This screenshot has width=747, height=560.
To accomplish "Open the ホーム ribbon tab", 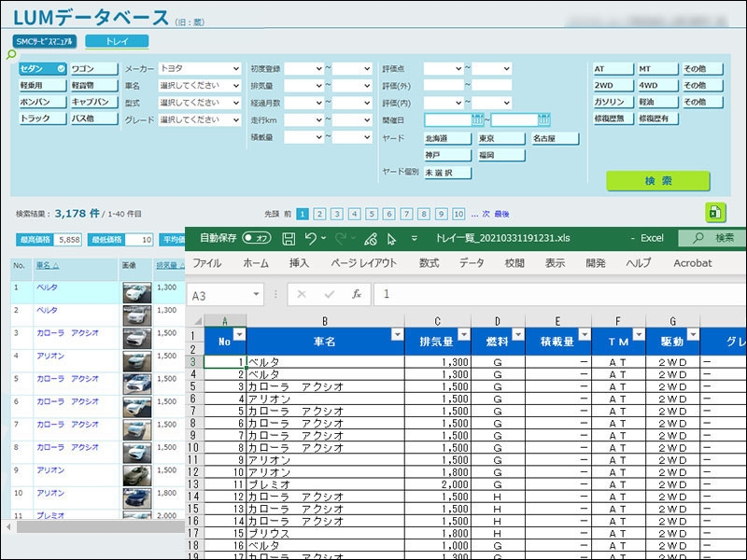I will point(256,263).
